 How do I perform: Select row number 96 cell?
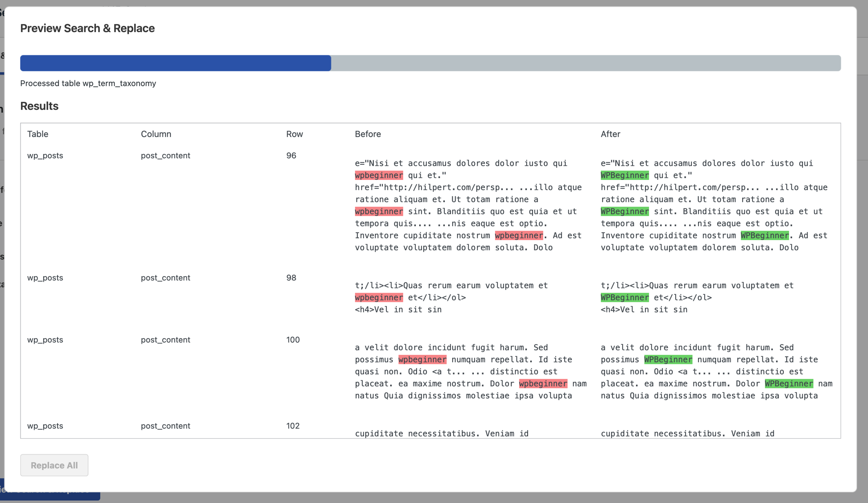point(291,155)
